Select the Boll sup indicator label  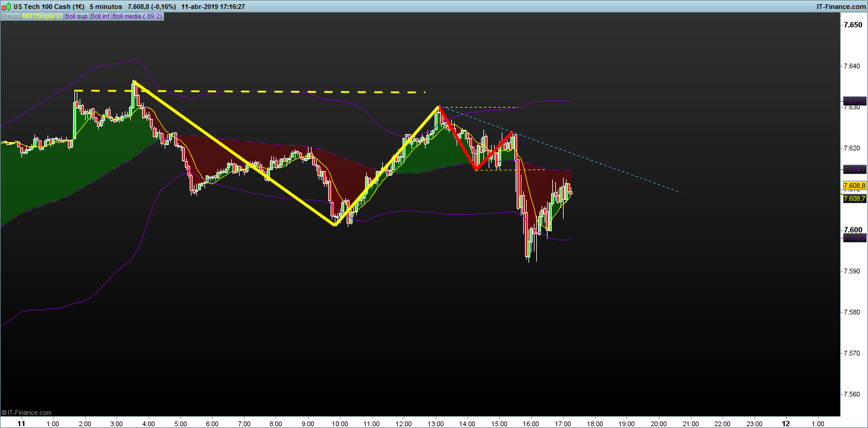(x=76, y=17)
